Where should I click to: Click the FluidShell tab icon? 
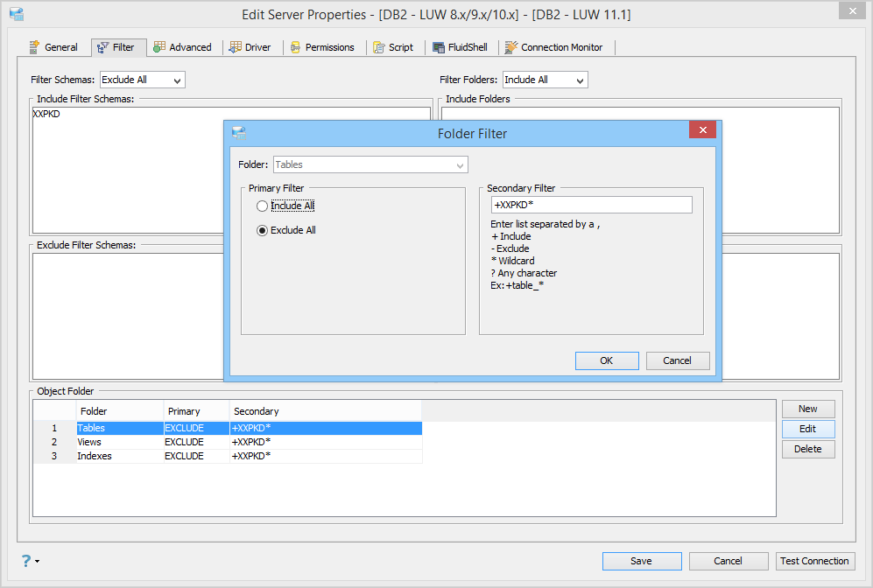pos(439,47)
